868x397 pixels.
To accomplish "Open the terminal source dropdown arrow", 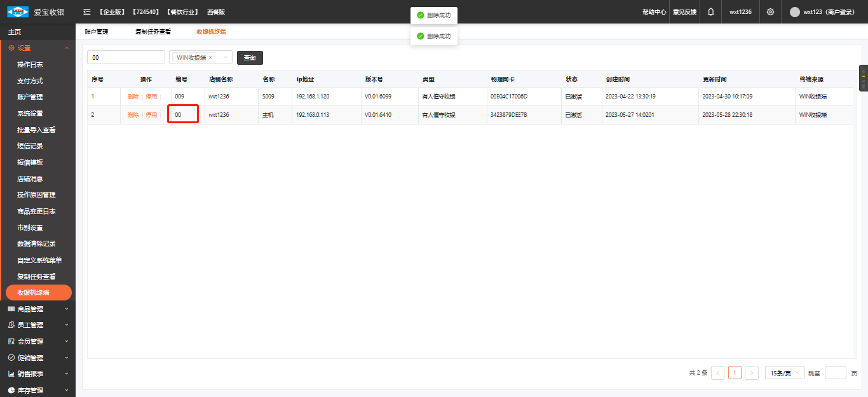I will [x=225, y=58].
